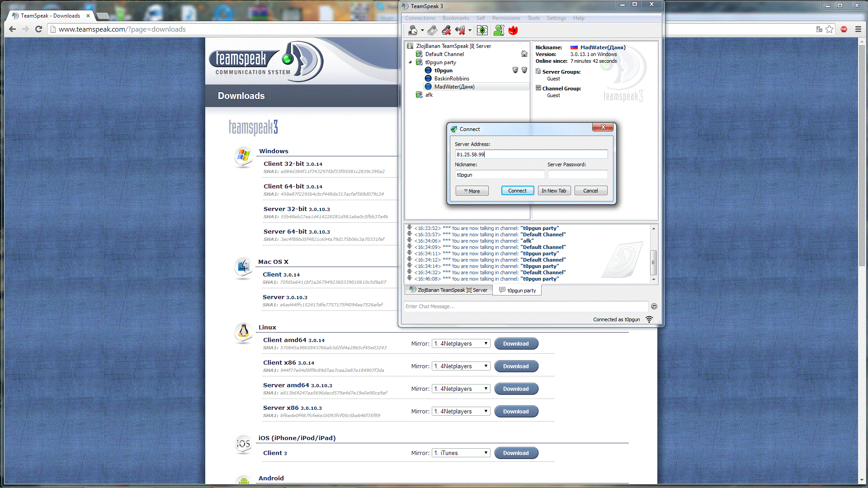
Task: Open mirror dropdown for Client amd64
Action: (461, 344)
